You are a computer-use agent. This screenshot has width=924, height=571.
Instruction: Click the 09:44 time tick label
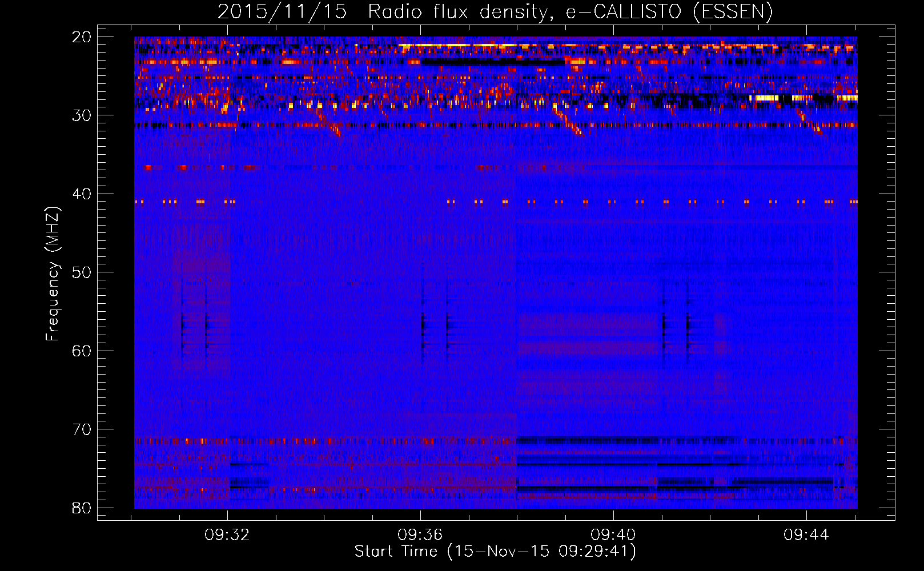(806, 535)
